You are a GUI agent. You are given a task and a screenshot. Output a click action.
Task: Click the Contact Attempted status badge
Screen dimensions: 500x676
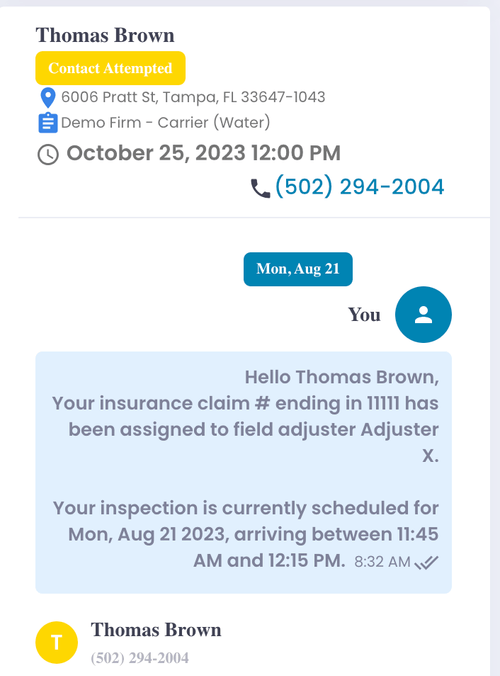point(110,68)
